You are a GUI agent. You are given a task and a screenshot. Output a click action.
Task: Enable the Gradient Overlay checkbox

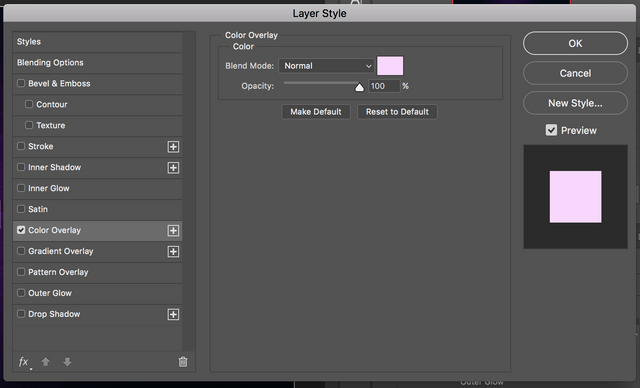21,251
